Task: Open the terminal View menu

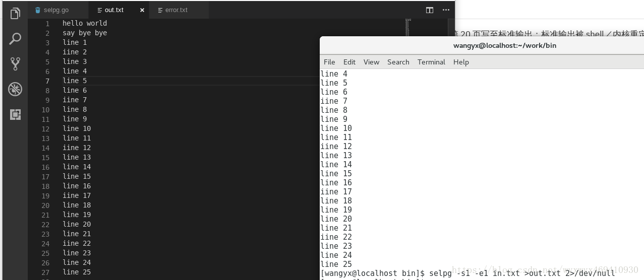Action: point(371,62)
